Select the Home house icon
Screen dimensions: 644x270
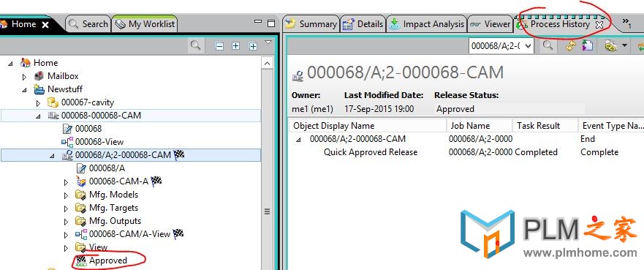pos(26,63)
